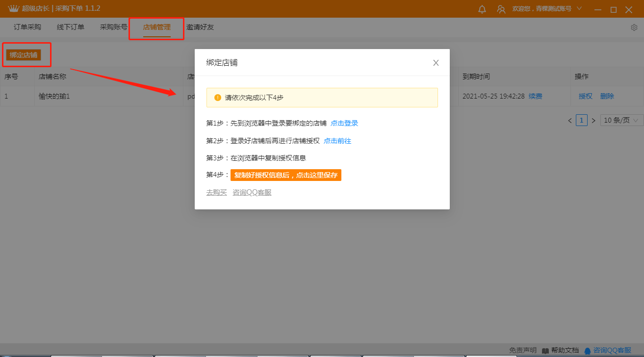Go to previous page with left chevron

[x=569, y=120]
